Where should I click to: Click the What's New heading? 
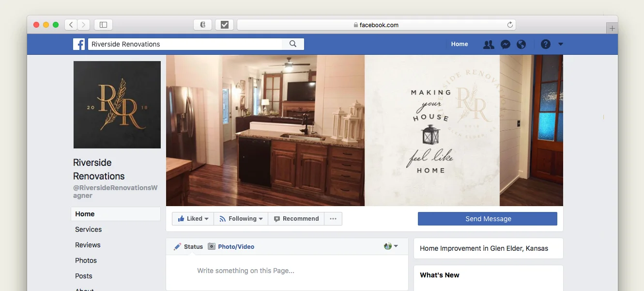point(440,275)
